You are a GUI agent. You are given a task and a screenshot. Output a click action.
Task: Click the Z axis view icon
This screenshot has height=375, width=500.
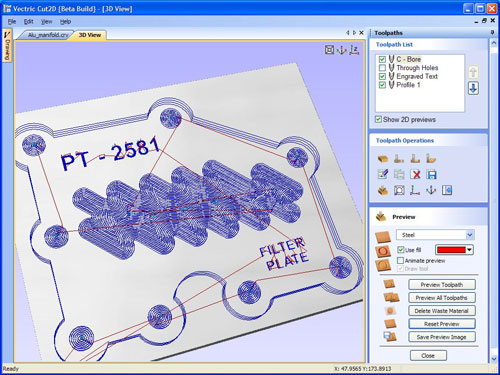pyautogui.click(x=354, y=50)
